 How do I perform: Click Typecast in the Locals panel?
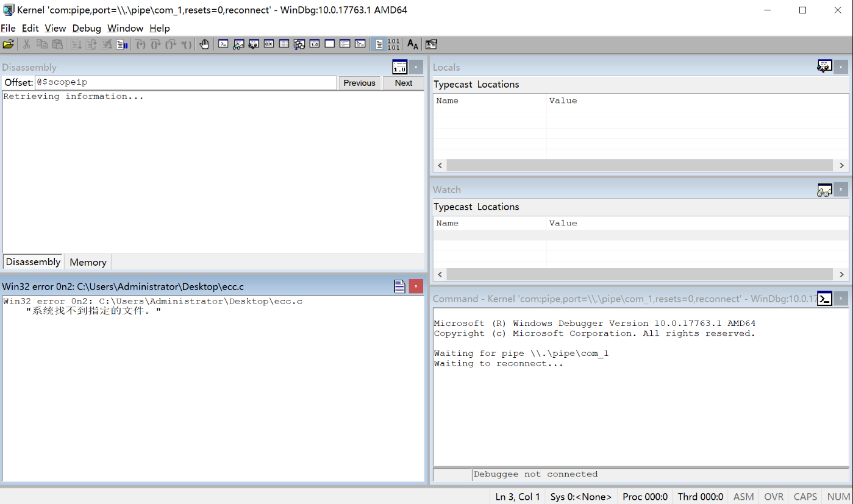point(453,84)
